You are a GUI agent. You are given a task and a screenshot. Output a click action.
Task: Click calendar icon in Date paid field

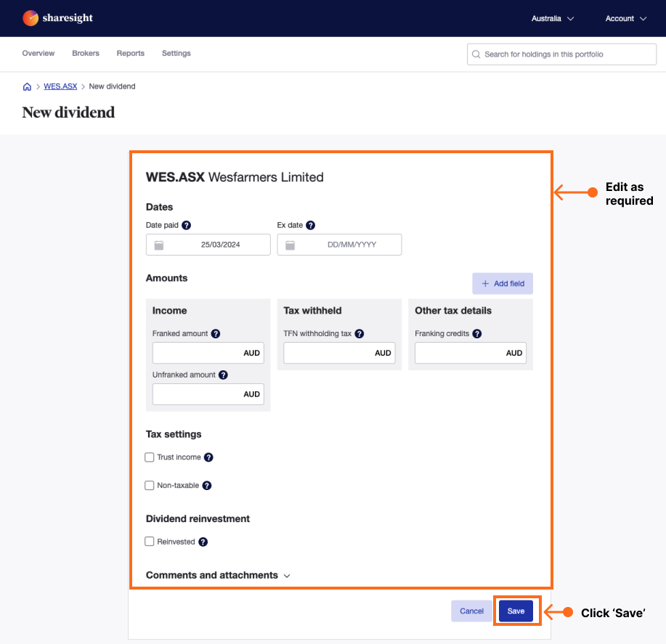159,245
